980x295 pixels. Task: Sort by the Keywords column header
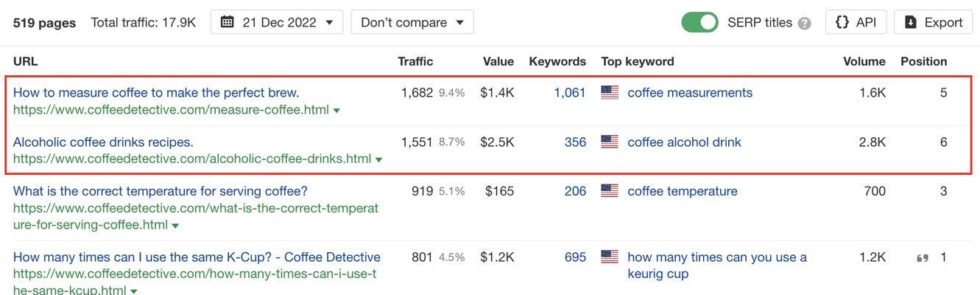tap(557, 61)
